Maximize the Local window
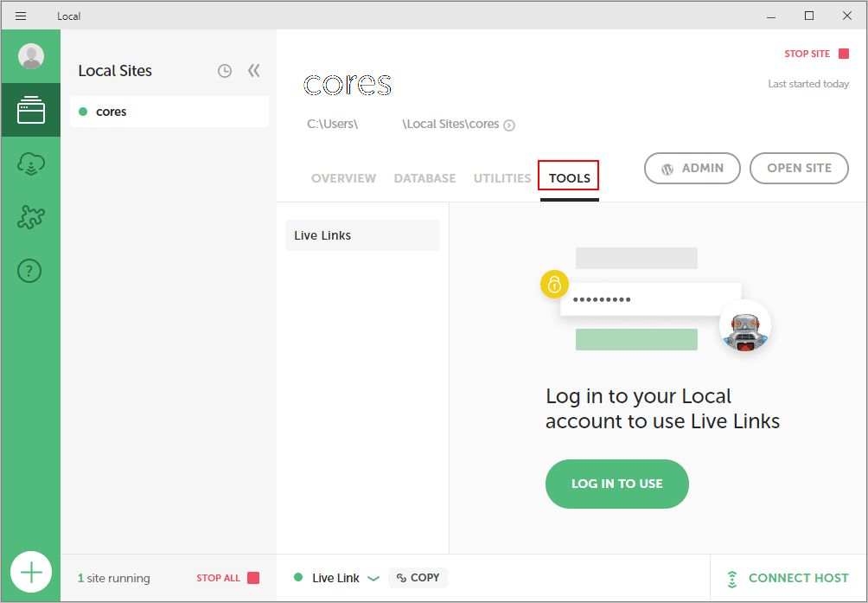The image size is (868, 603). (x=808, y=16)
